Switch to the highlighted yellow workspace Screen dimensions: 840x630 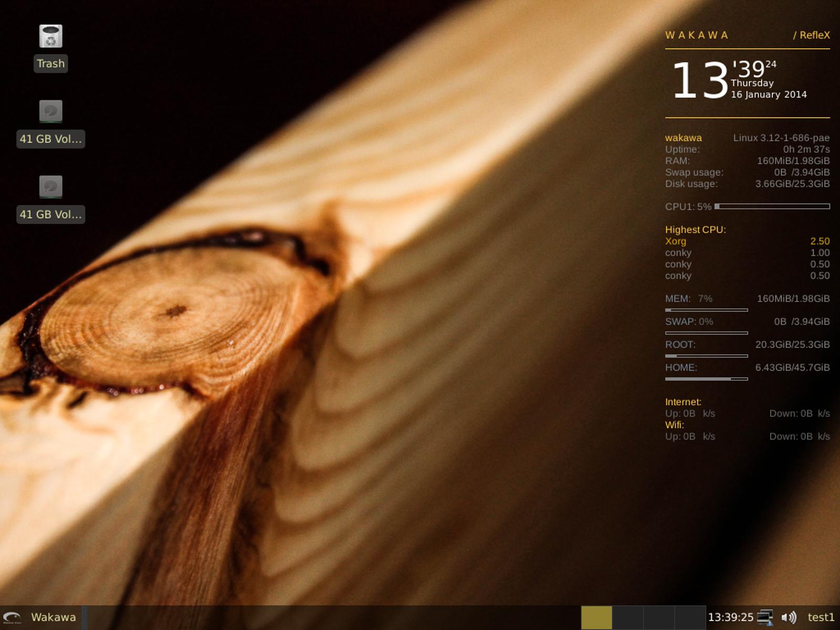[x=596, y=617]
